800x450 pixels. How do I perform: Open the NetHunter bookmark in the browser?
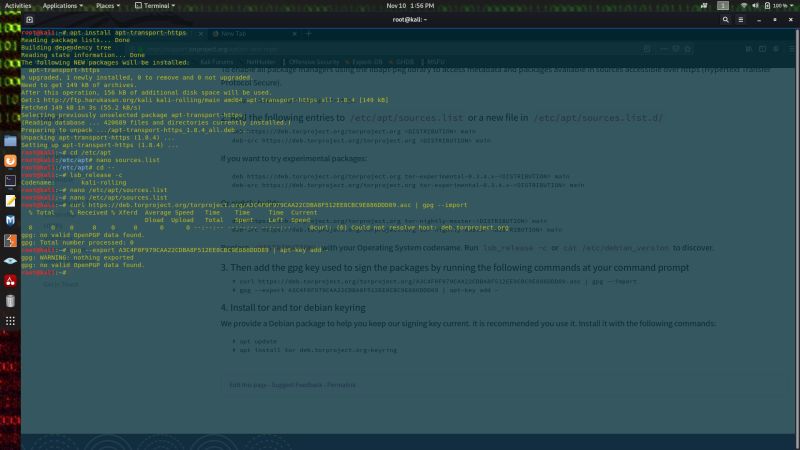(x=260, y=62)
